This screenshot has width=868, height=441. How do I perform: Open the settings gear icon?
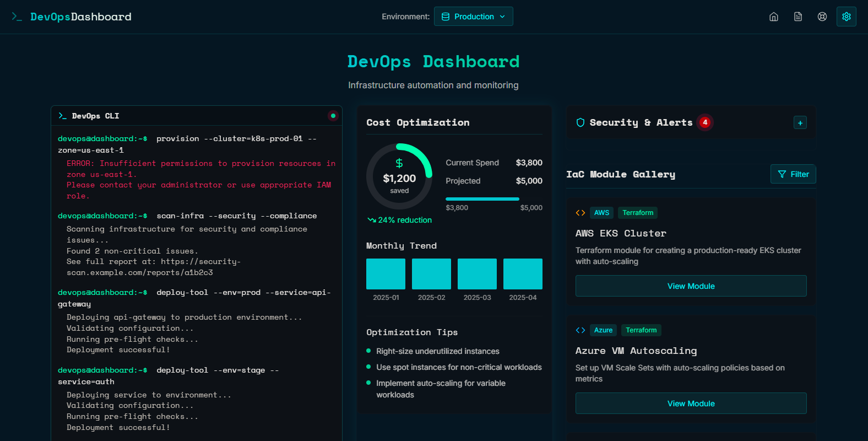coord(847,17)
